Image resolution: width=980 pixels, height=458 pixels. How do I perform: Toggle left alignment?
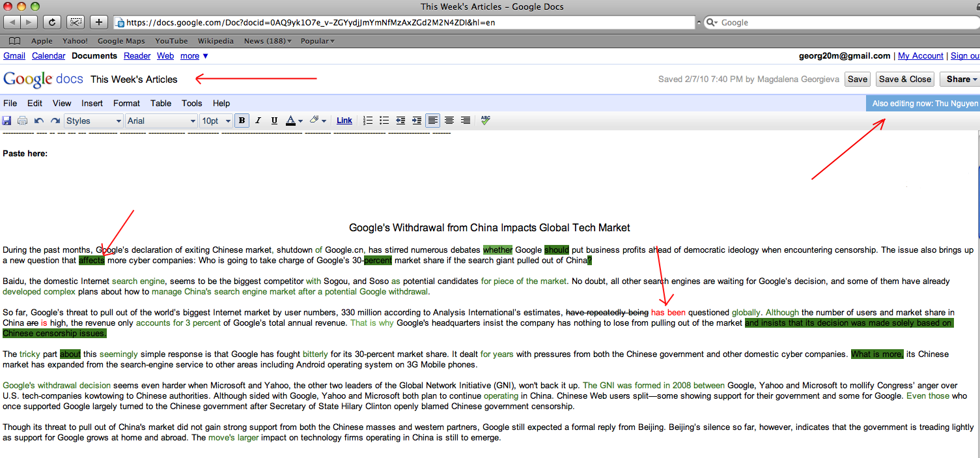[x=433, y=121]
